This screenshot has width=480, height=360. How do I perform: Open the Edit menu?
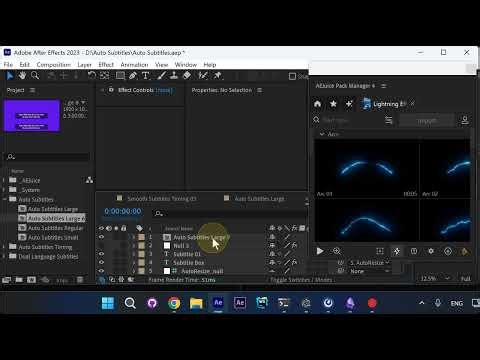tap(25, 65)
